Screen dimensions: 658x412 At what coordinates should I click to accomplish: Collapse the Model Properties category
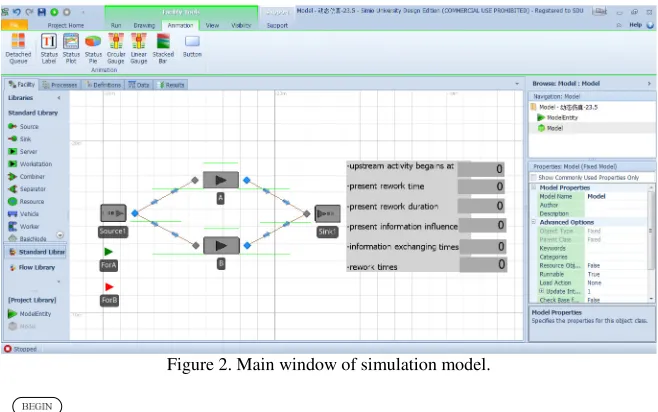(x=534, y=187)
